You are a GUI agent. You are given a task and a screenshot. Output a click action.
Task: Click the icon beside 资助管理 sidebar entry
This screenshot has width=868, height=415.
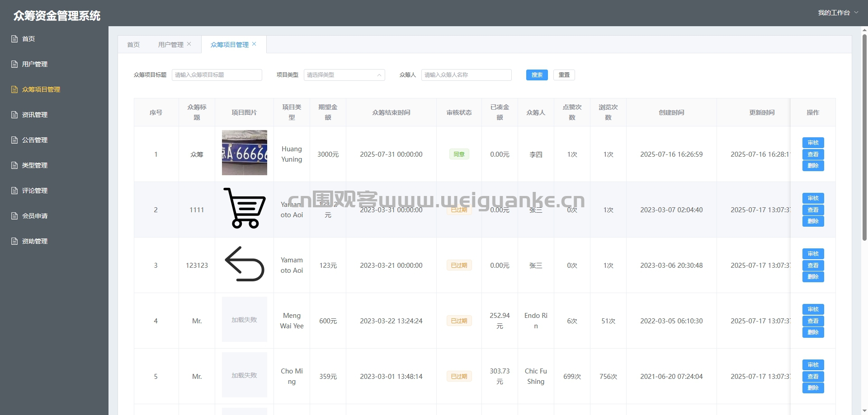coord(14,241)
